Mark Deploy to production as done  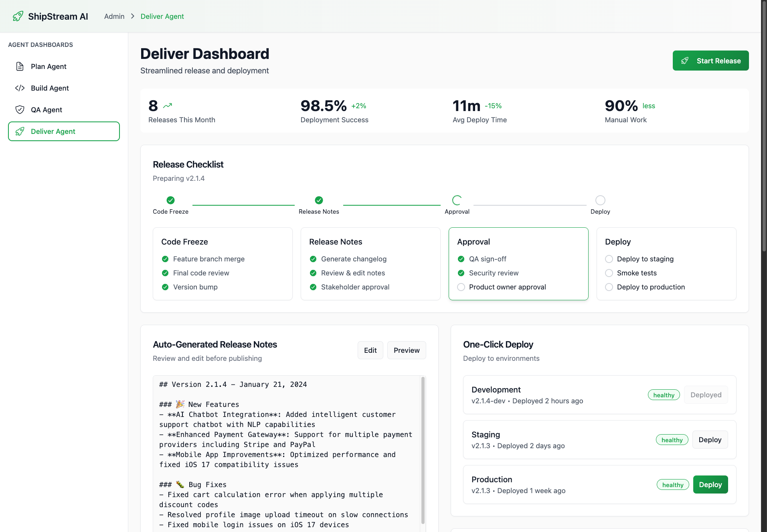[x=609, y=287]
